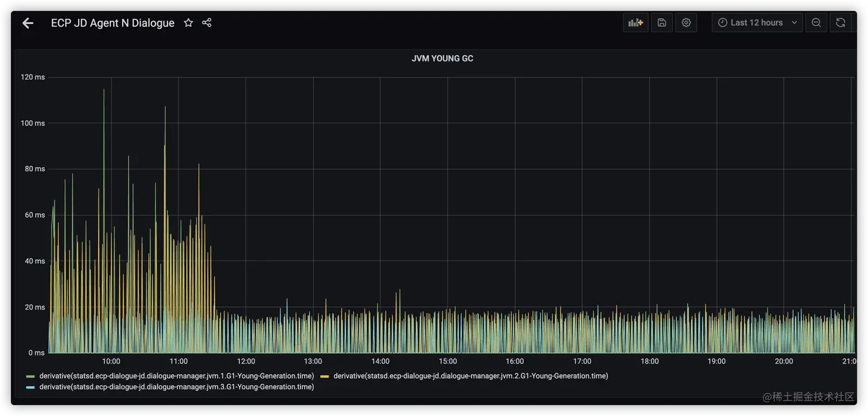Change color of the blue jvm.3 legend swatch
Image resolution: width=868 pixels, height=416 pixels.
click(x=30, y=387)
